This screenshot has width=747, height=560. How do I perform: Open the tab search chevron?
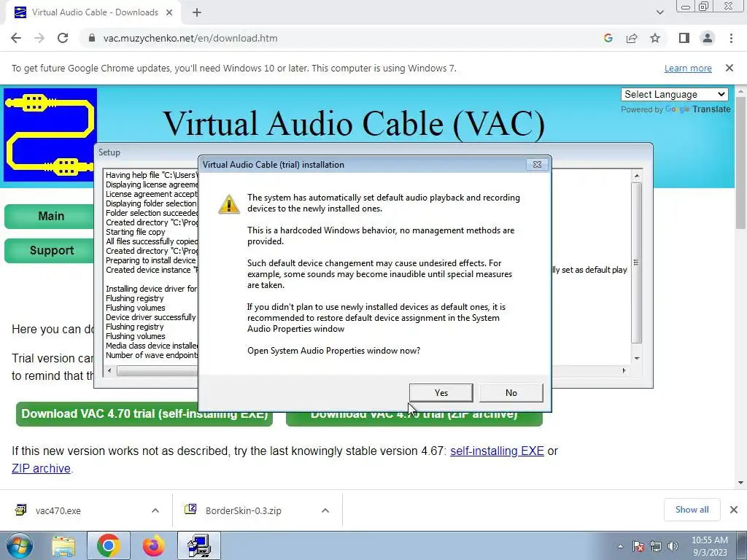659,12
